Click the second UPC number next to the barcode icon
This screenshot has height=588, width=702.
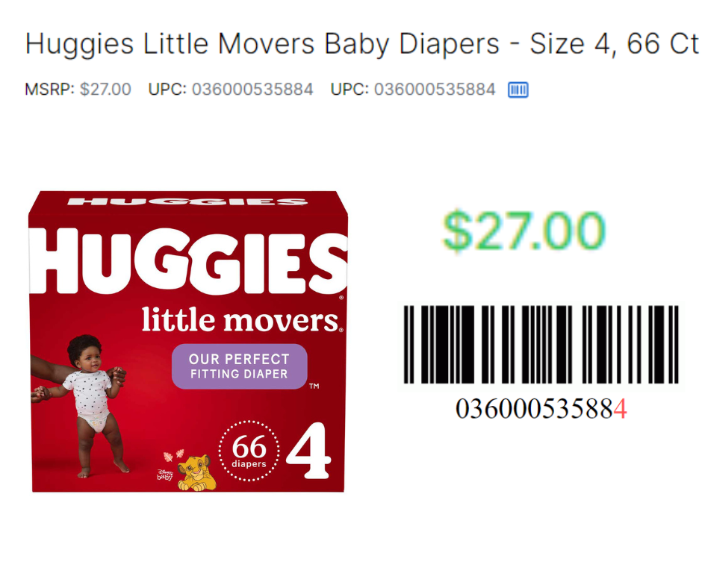pos(435,90)
